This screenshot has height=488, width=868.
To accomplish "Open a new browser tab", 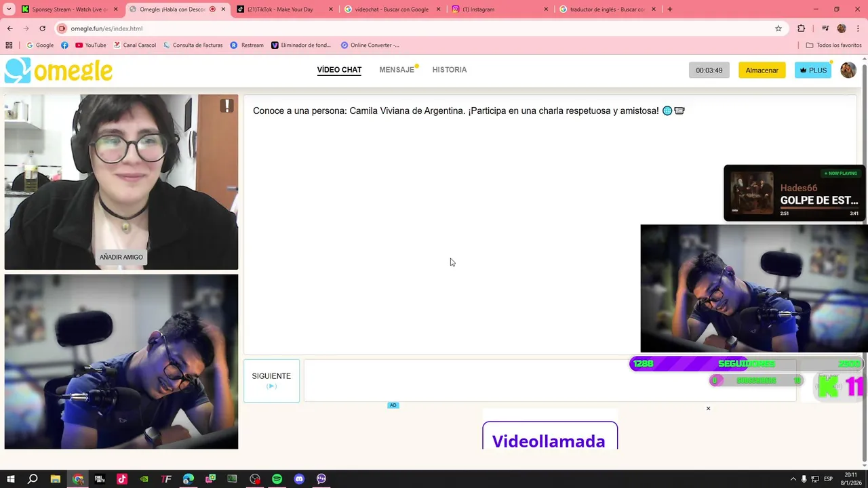I will (x=670, y=9).
